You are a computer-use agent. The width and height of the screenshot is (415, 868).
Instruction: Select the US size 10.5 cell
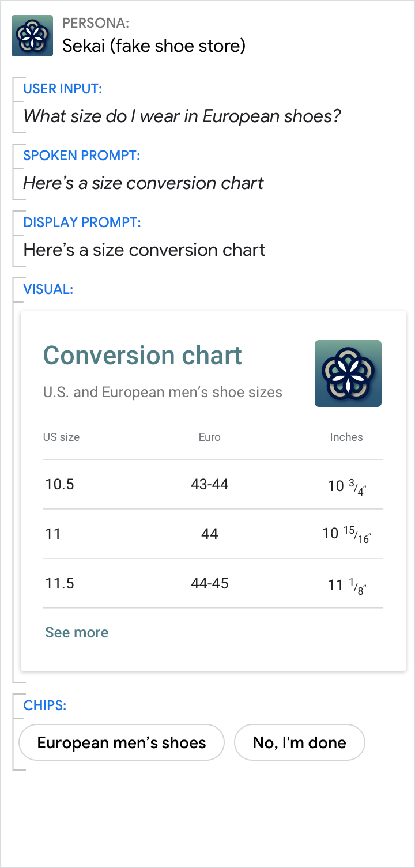click(x=59, y=484)
